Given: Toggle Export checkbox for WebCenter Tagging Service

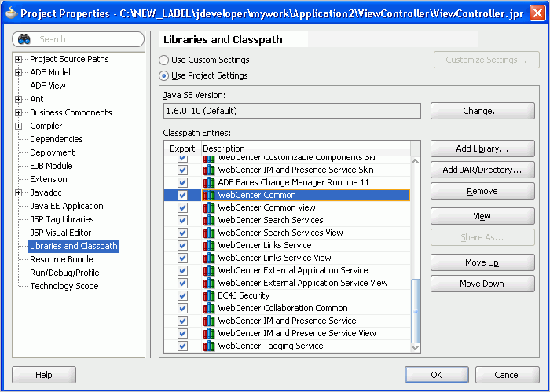Looking at the screenshot, I should (x=182, y=346).
